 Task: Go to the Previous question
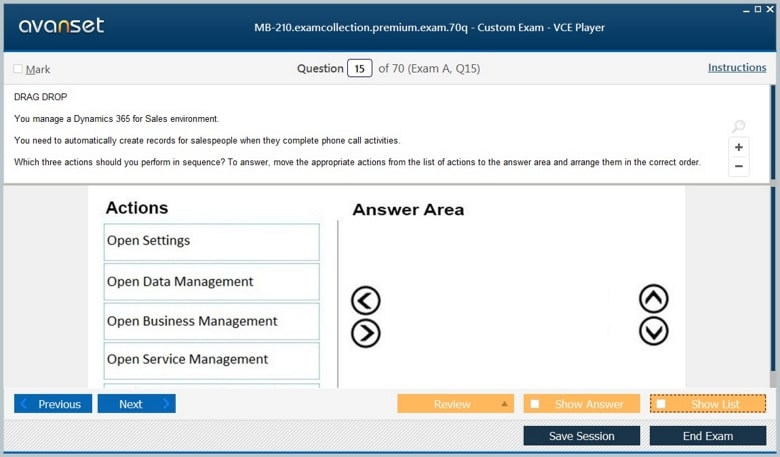[x=53, y=404]
